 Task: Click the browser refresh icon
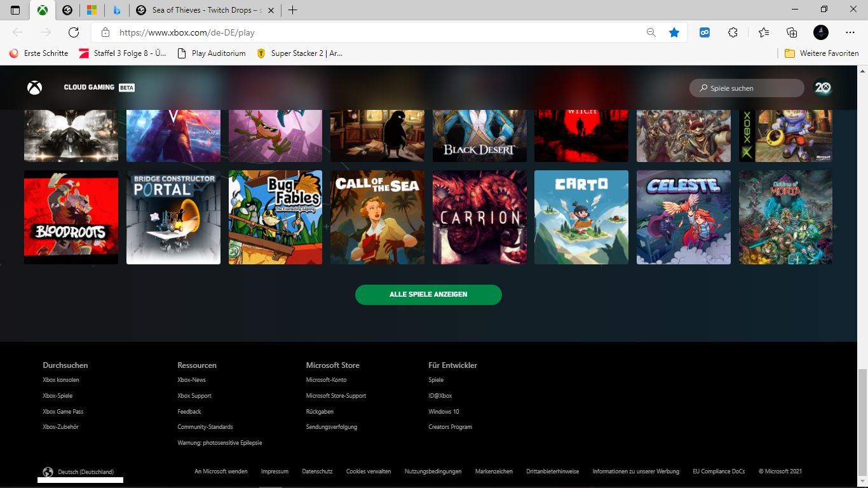coord(74,32)
